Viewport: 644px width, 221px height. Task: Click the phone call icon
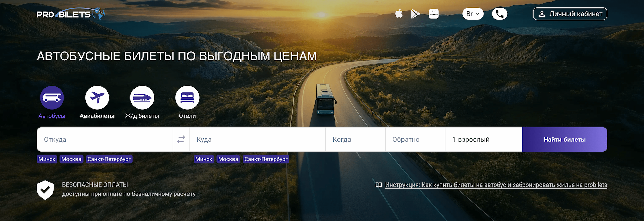tap(499, 14)
